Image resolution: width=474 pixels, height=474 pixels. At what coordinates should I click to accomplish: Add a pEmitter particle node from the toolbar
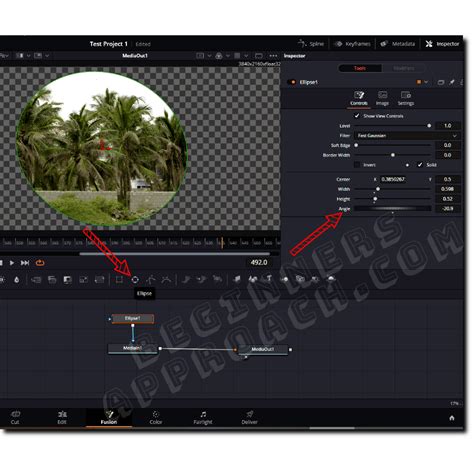(186, 279)
